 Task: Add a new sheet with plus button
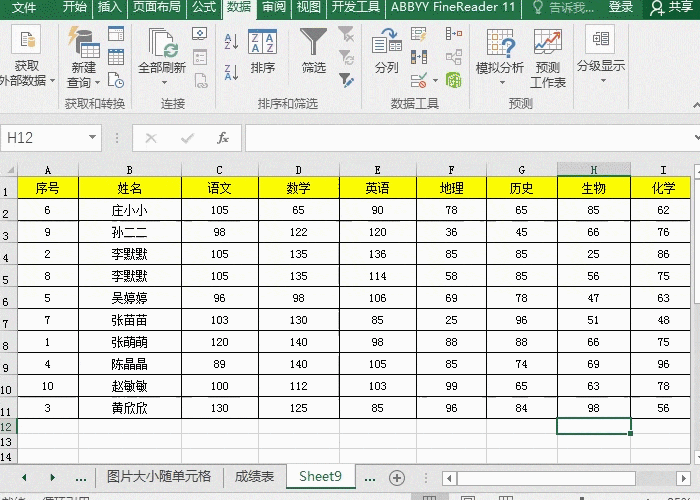point(397,477)
